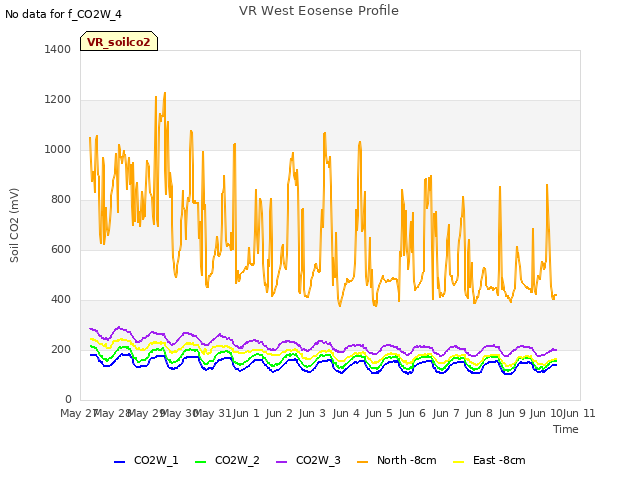
Task: Click the May 31 x-axis date label
Action: (x=213, y=413)
